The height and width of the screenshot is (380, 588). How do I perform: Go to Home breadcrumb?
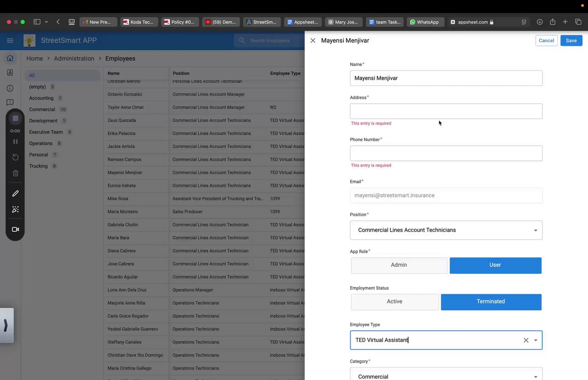34,58
